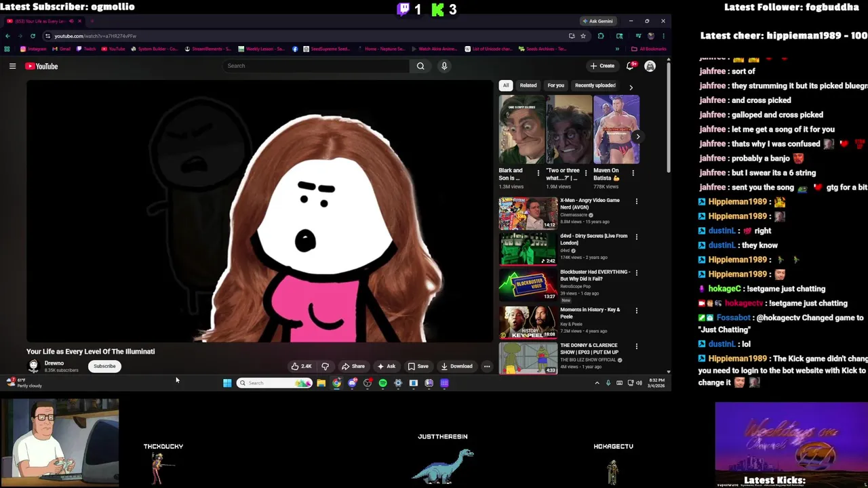Mute the tab using the tab audio icon
The width and height of the screenshot is (868, 488).
click(x=71, y=21)
